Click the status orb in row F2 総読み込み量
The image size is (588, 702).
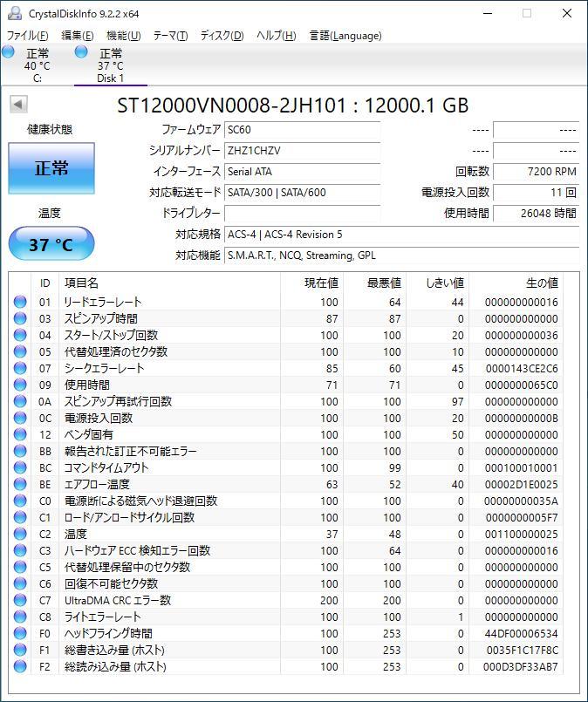coord(20,666)
